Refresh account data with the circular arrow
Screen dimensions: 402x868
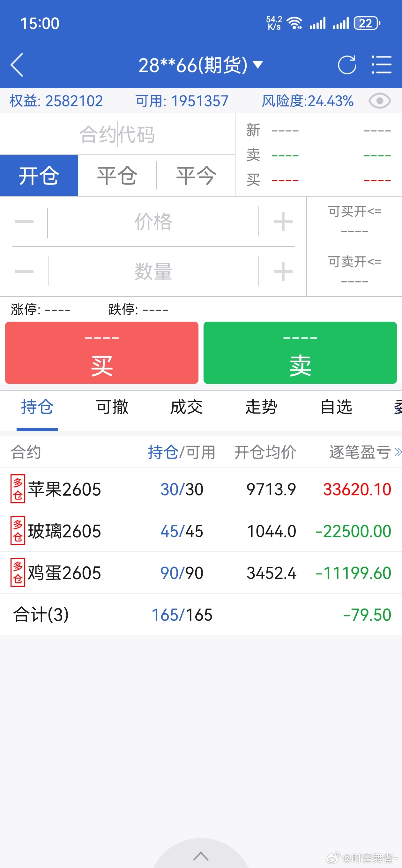click(x=347, y=64)
